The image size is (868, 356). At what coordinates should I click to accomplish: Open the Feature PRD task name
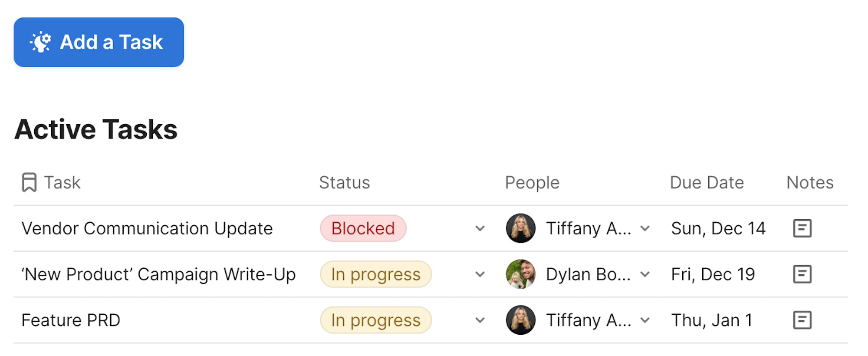(x=71, y=320)
